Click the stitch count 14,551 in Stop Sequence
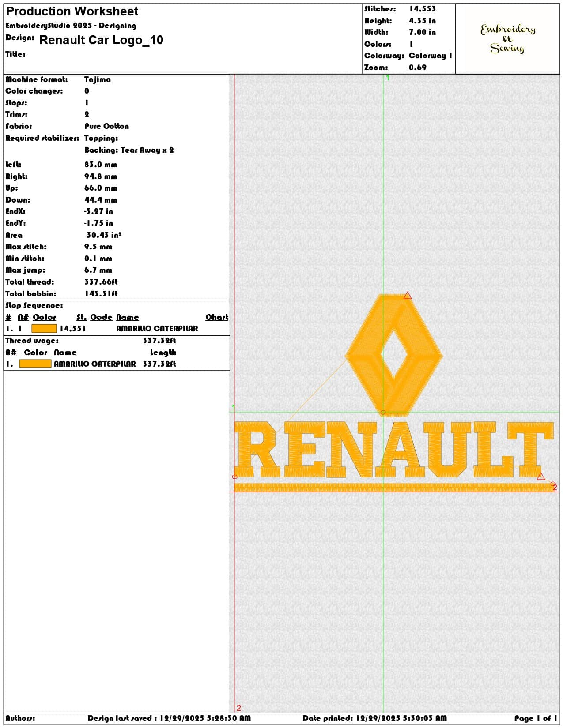Viewport: 563px width, 728px height. tap(73, 329)
